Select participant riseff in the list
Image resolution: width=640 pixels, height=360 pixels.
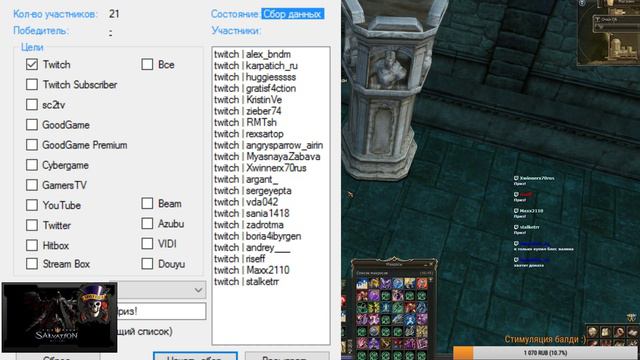[240, 259]
